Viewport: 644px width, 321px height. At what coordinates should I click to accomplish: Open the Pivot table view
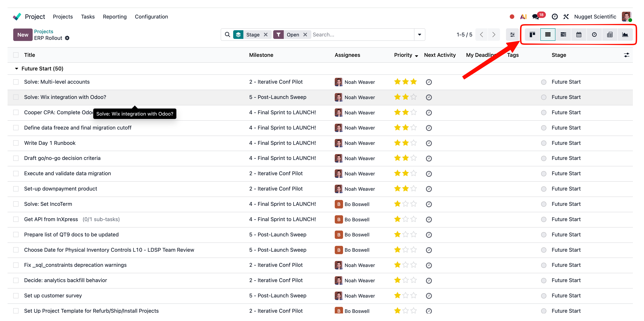click(609, 35)
